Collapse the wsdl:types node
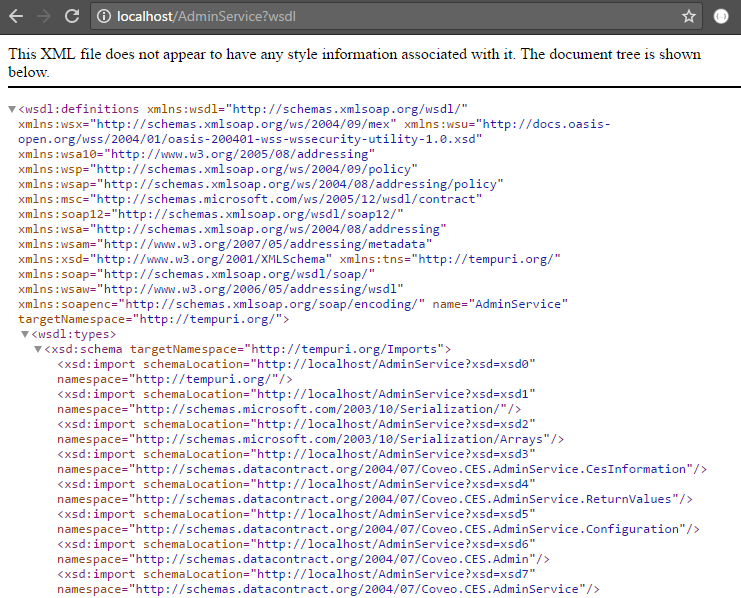The height and width of the screenshot is (598, 741). pyautogui.click(x=25, y=334)
